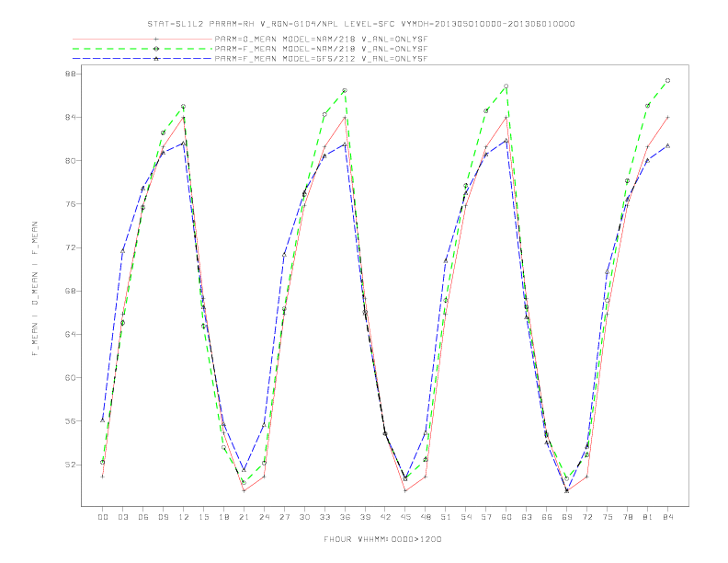Select legend entry PARM=O_MEAN MODEL=NAM/218

coord(321,40)
